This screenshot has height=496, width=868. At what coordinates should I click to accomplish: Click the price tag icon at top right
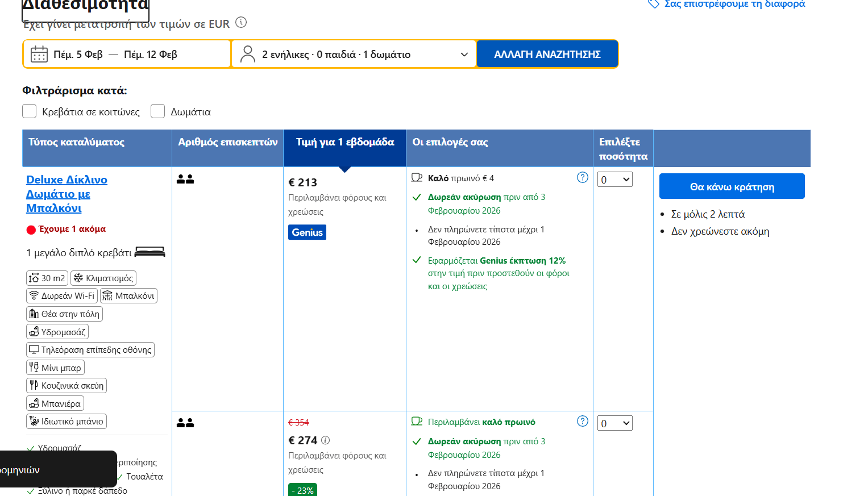click(x=654, y=4)
